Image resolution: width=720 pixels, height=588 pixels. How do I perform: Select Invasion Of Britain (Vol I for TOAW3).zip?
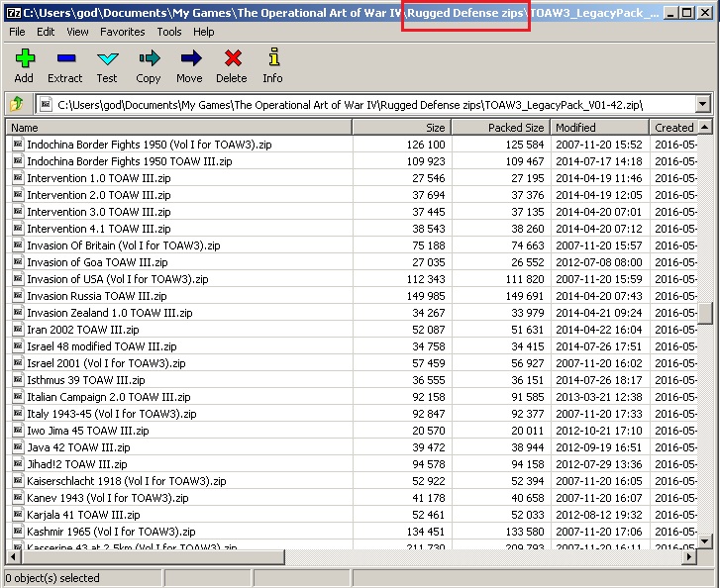tap(124, 245)
